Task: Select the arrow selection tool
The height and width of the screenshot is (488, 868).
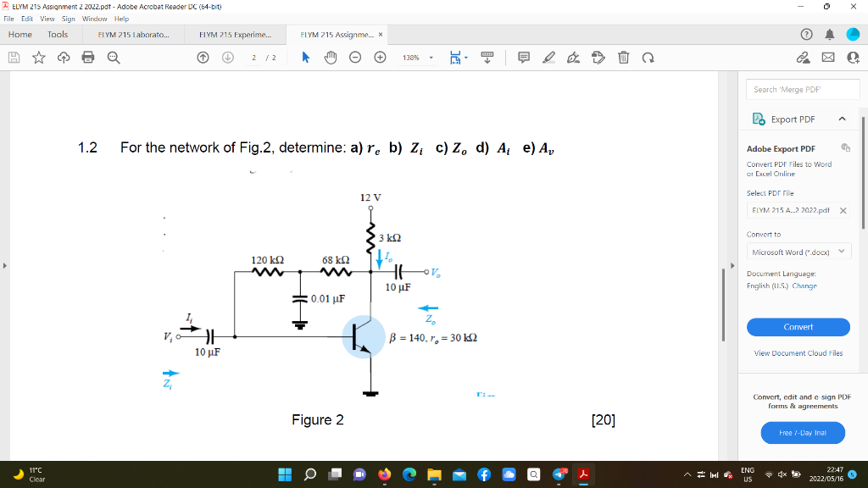Action: 306,57
